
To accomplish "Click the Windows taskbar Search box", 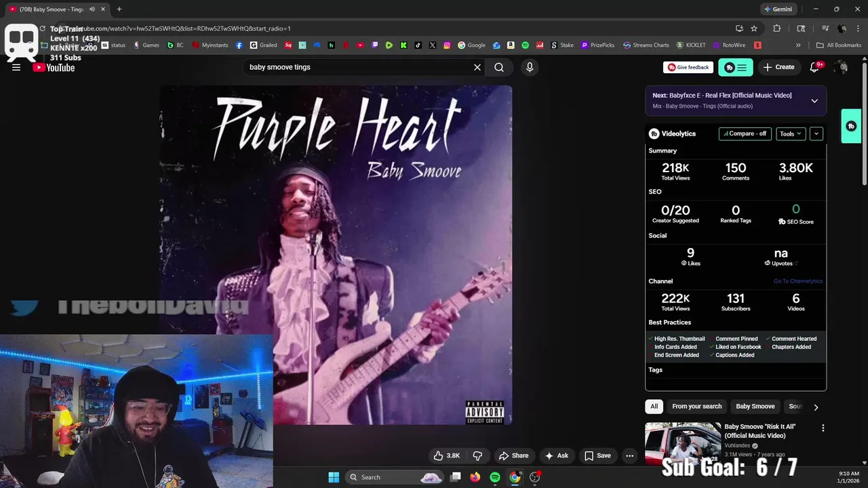I will click(x=395, y=477).
